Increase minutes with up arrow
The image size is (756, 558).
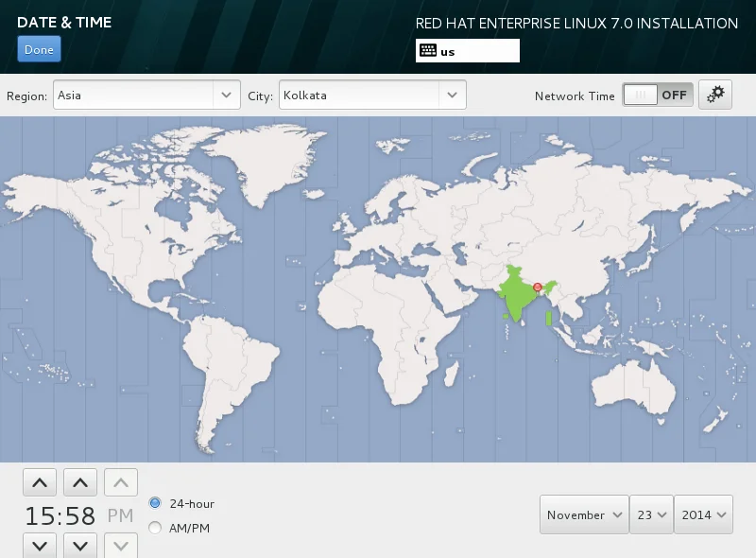80,482
